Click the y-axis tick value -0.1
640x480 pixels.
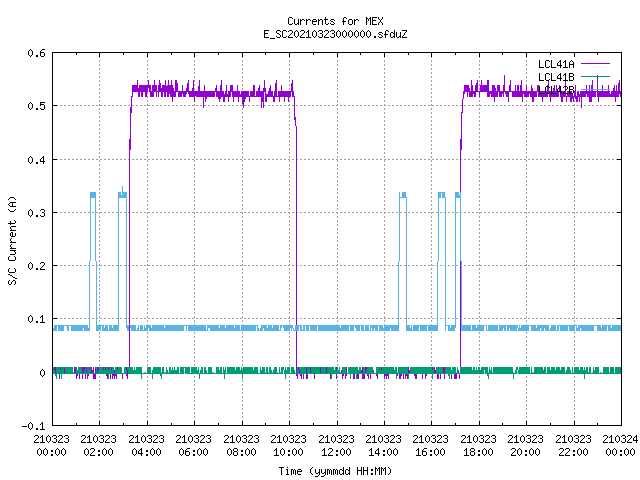pyautogui.click(x=33, y=426)
